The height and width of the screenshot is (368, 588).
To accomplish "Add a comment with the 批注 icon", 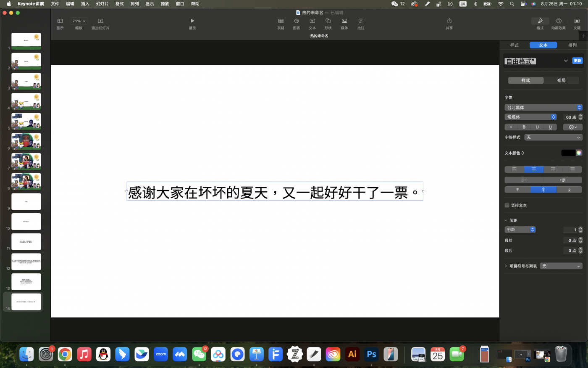I will click(x=361, y=21).
